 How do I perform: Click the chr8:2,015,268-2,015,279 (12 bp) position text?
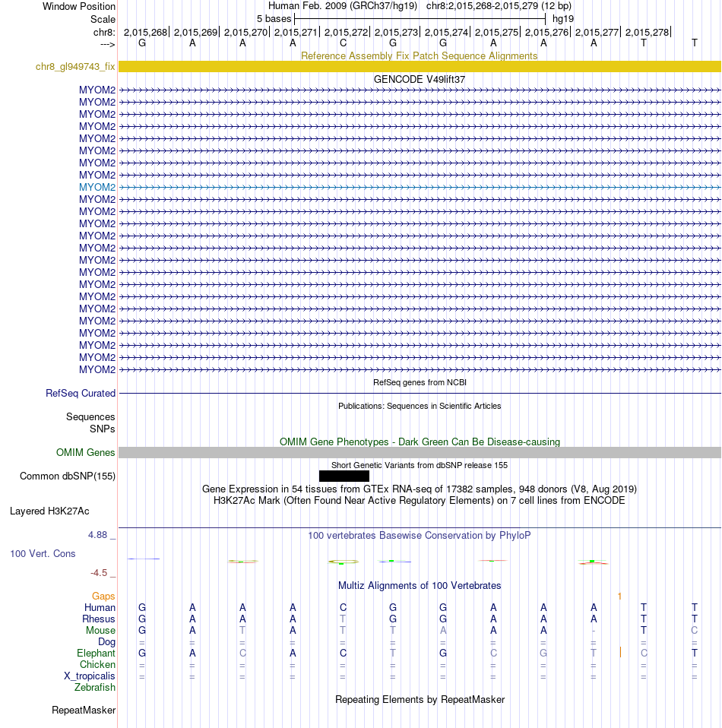coord(499,6)
